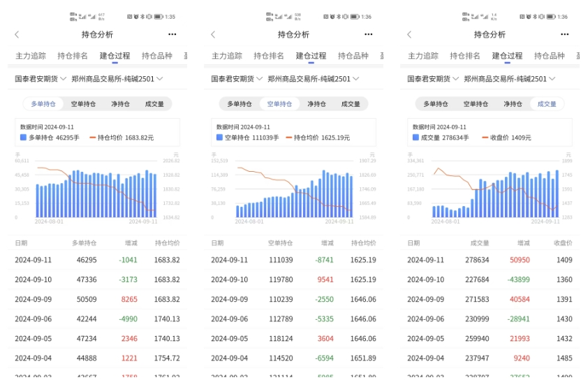588x387 pixels.
Task: Open three-dot more menu in middle screen
Action: (x=368, y=34)
